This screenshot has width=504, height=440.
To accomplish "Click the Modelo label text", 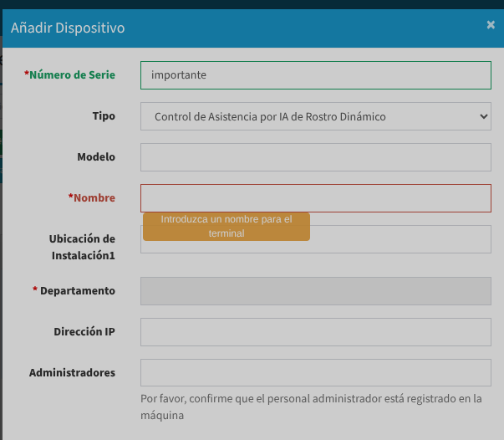I will [x=96, y=156].
